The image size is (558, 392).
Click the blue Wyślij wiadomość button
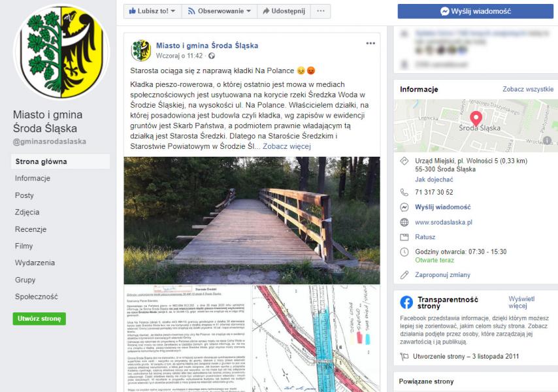(476, 11)
